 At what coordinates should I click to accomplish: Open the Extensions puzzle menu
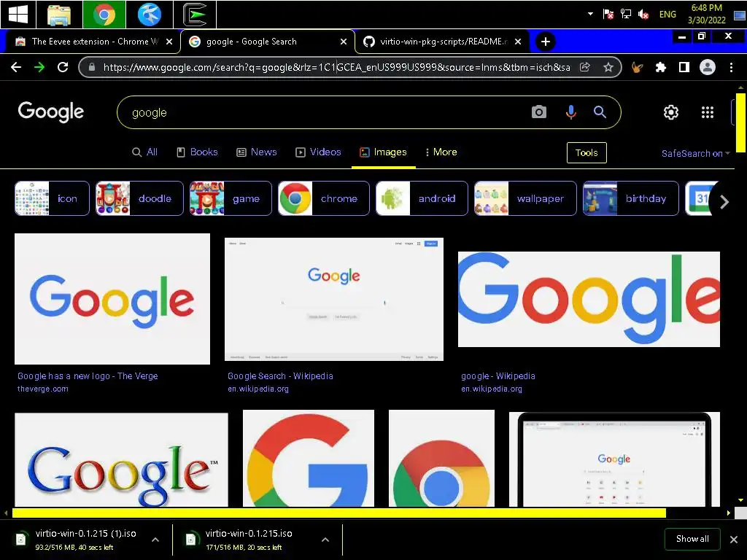660,67
